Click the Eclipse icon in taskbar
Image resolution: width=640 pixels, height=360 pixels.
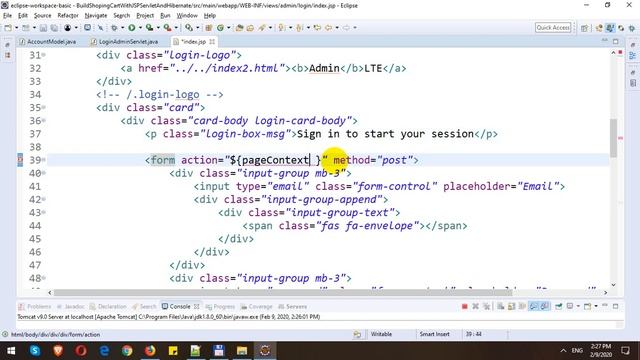265,350
